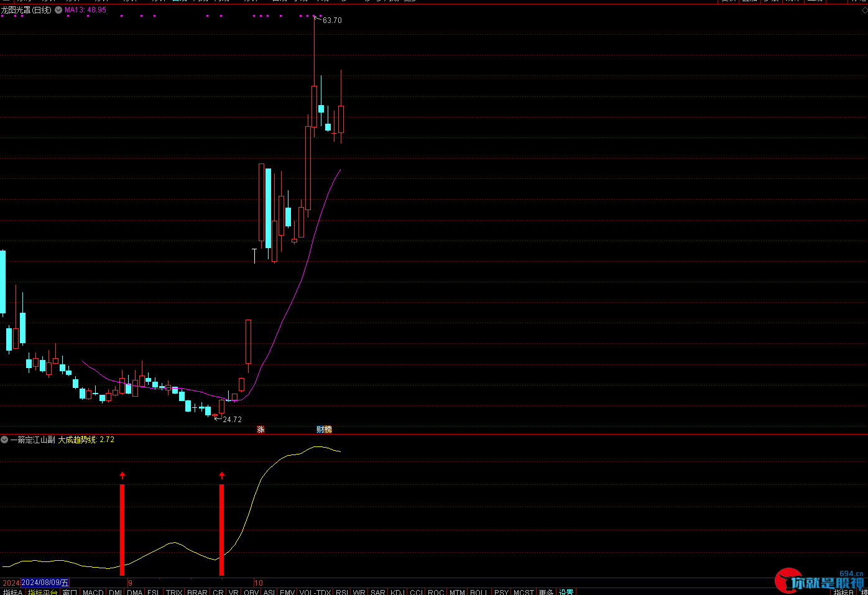Click the 63.70 high price label
This screenshot has height=595, width=868.
(x=332, y=21)
